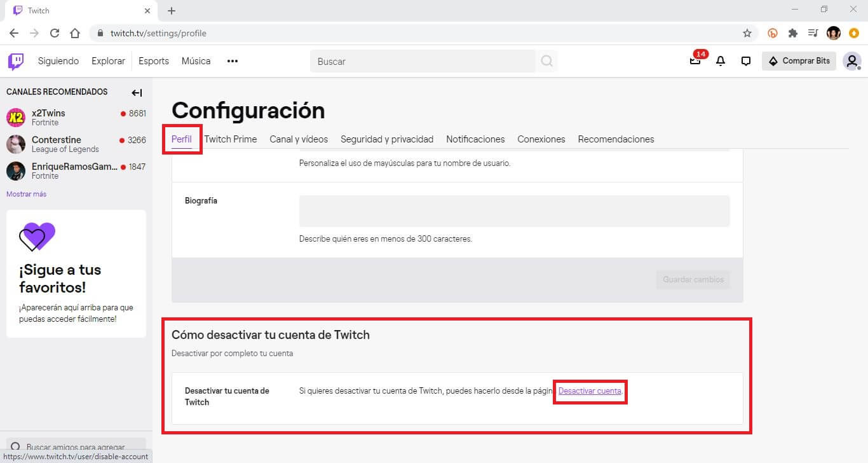Open the user avatar menu
Screen dimensions: 868x463
[x=851, y=61]
